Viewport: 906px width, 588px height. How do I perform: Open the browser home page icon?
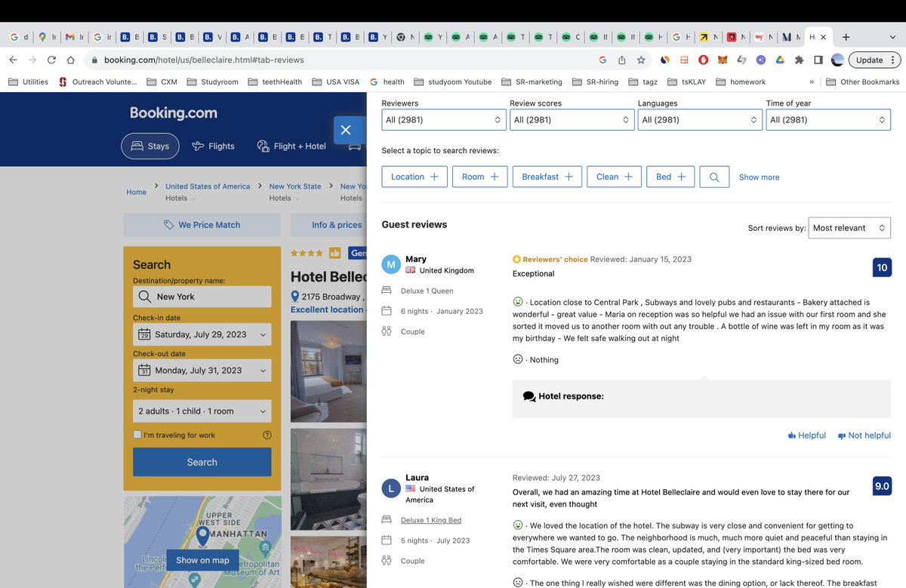pos(70,60)
